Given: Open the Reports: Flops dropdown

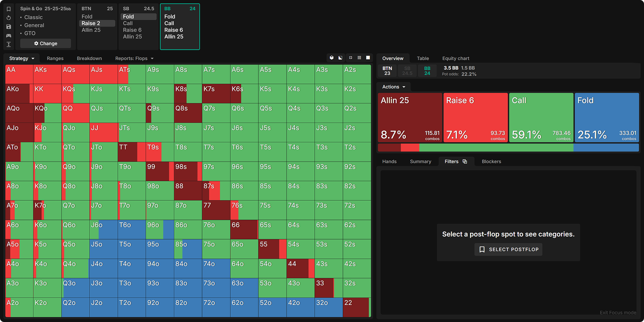Looking at the screenshot, I should [134, 58].
